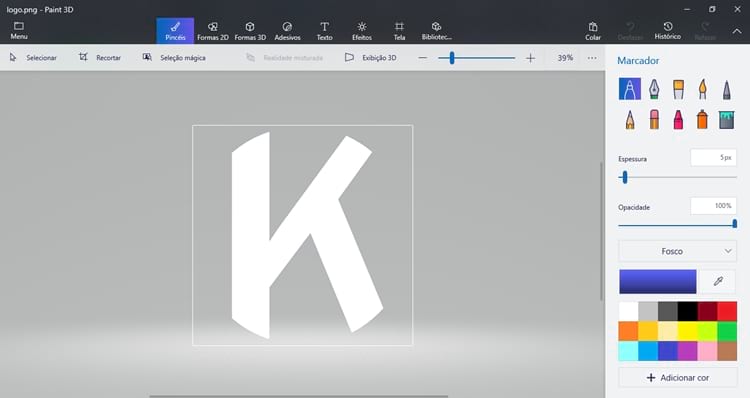
Task: Select the Crayon tool
Action: (678, 119)
